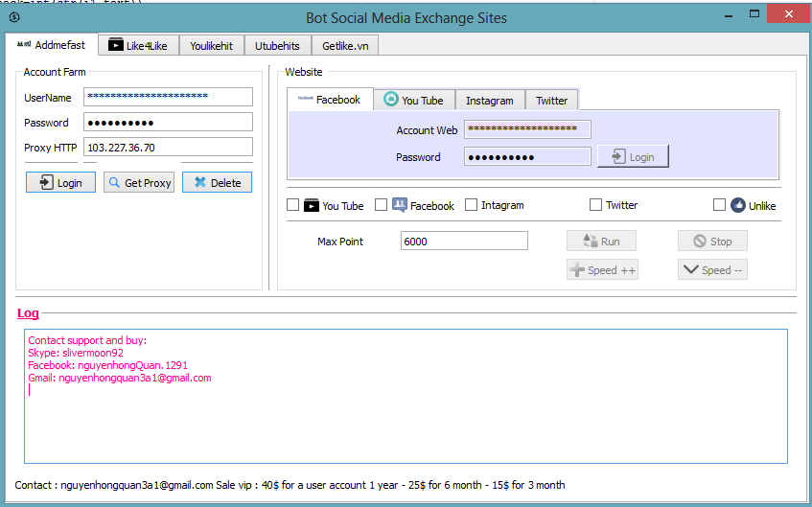
Task: Click the YouTube play icon beside checkbox
Action: 312,206
